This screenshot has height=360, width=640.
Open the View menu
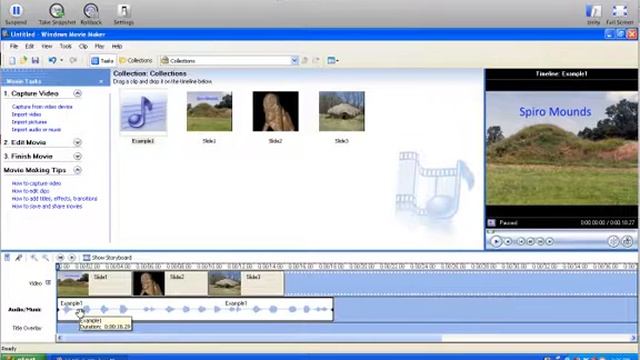pyautogui.click(x=47, y=46)
